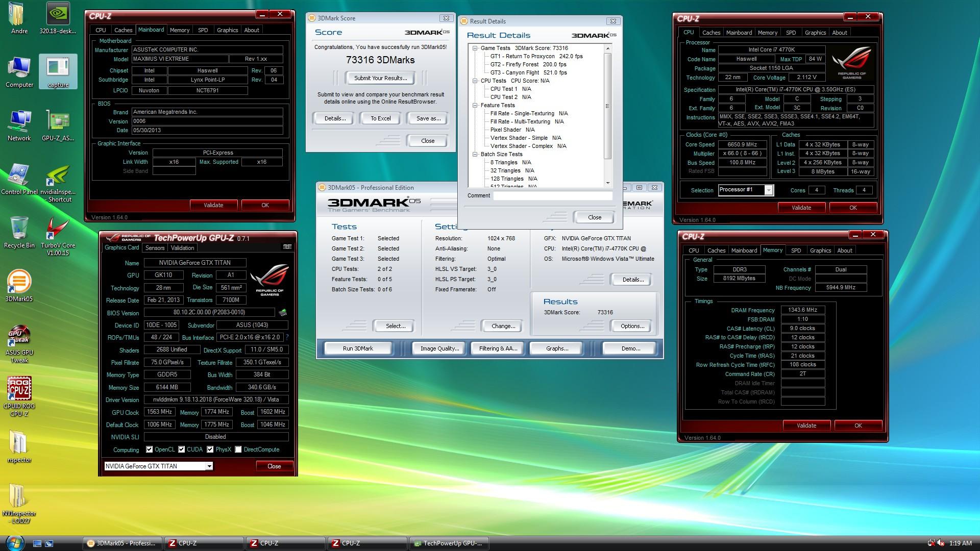Toggle the OpenCL checkbox in GPU-Z

click(149, 449)
